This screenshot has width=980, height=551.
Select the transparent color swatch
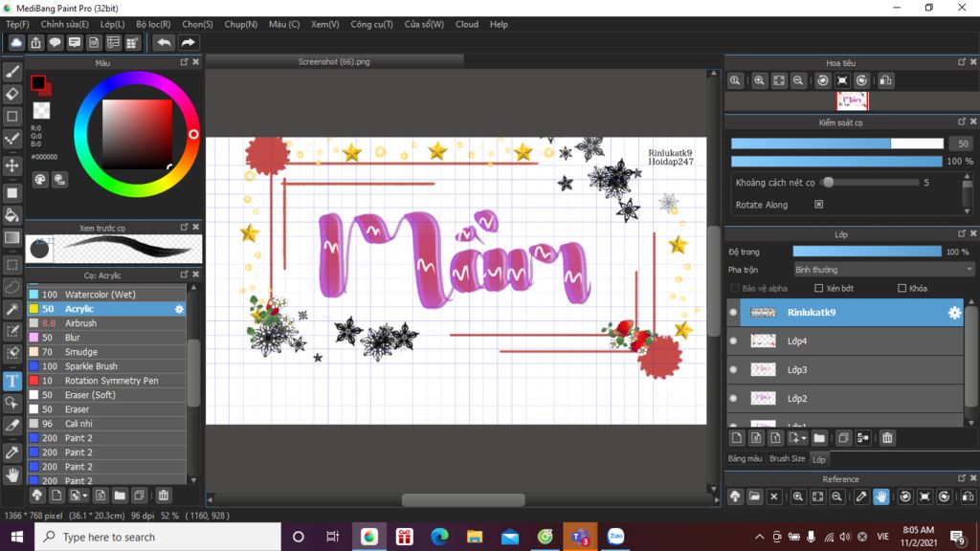[x=41, y=111]
